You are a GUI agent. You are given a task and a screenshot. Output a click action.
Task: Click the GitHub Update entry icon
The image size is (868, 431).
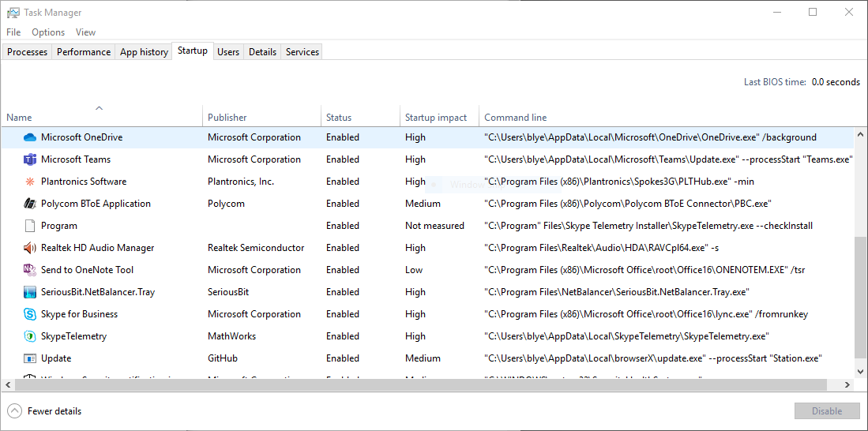(x=30, y=358)
